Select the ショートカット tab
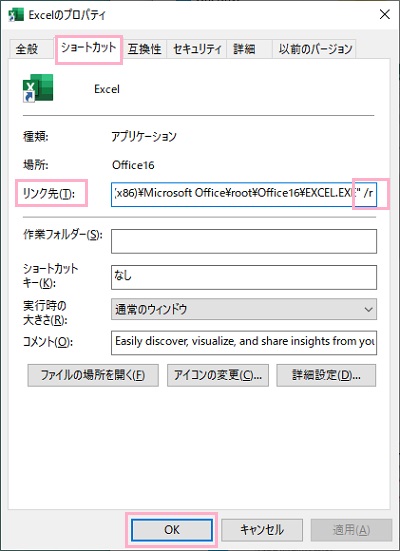This screenshot has width=400, height=551. (x=89, y=47)
